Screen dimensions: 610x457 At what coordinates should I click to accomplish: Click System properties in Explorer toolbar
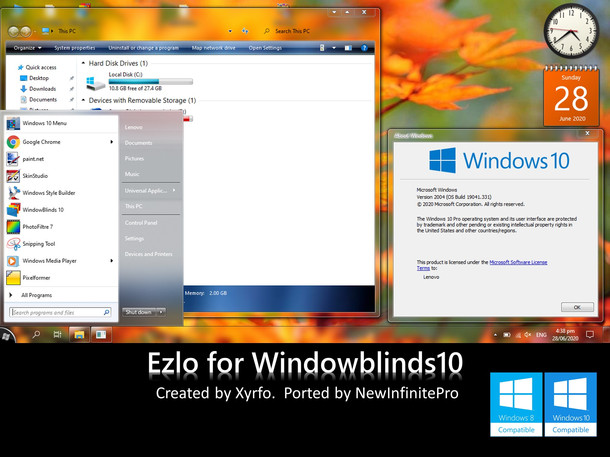[75, 48]
